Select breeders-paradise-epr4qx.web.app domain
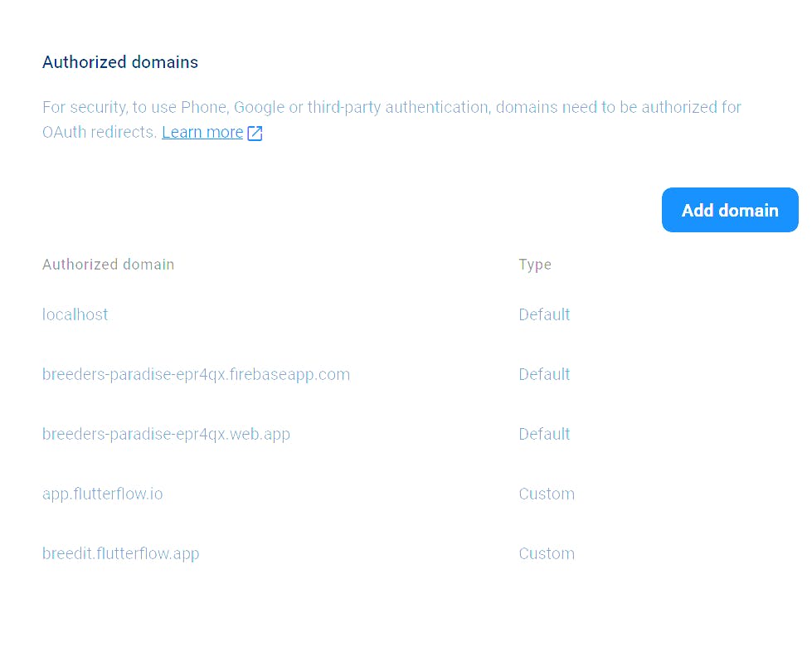This screenshot has height=667, width=812. point(166,434)
